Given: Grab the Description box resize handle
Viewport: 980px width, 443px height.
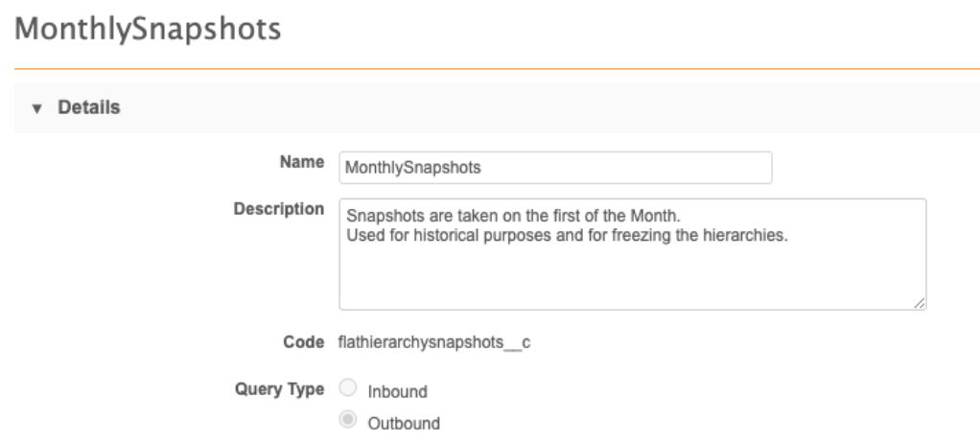Looking at the screenshot, I should pyautogui.click(x=920, y=303).
